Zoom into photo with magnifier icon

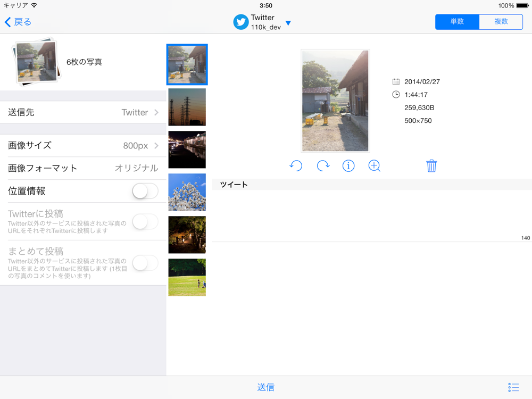tap(374, 166)
